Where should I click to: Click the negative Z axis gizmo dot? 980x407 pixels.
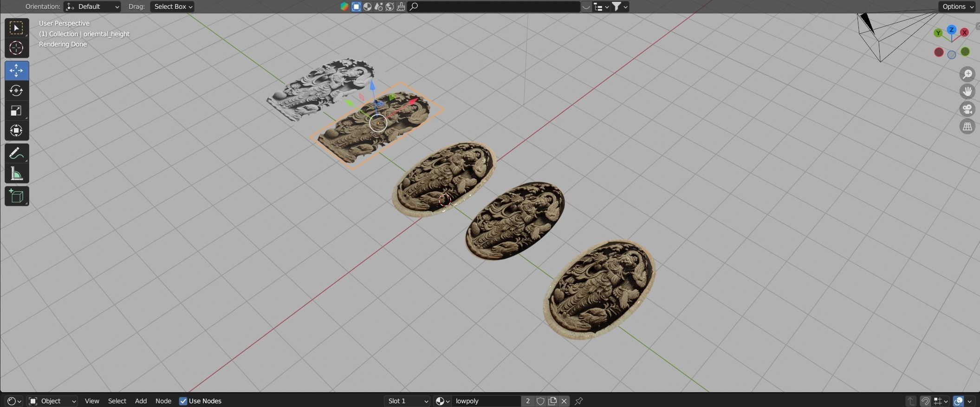coord(952,55)
